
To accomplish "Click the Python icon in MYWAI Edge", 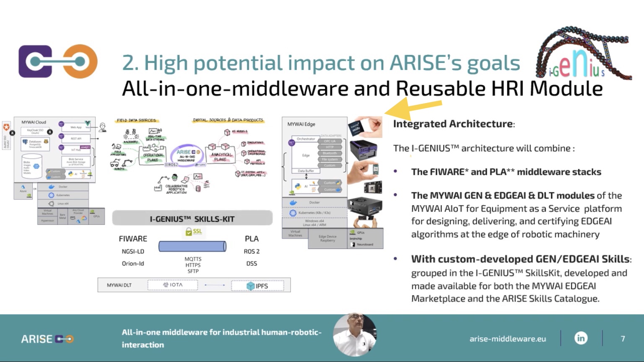I will pos(298,186).
